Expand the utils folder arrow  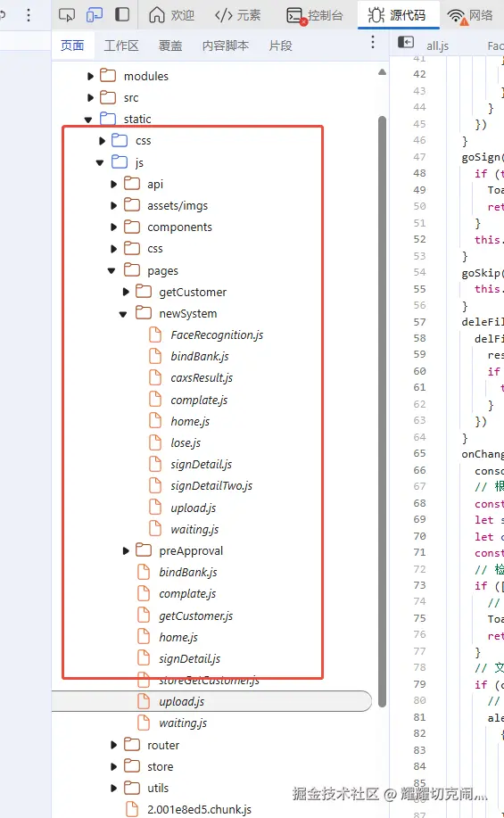114,788
